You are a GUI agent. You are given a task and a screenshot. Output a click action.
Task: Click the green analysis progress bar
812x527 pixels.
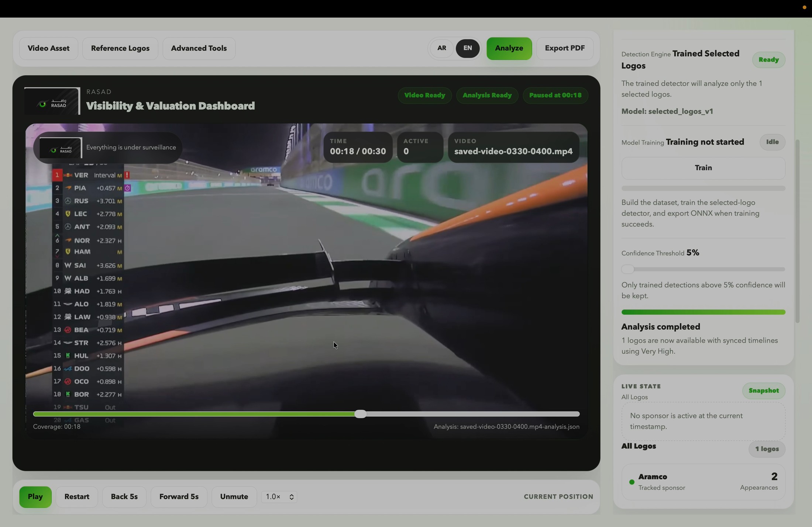click(x=703, y=312)
